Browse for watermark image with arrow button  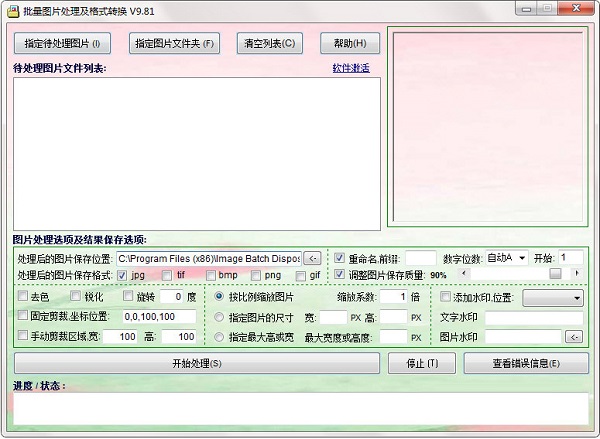pyautogui.click(x=574, y=337)
